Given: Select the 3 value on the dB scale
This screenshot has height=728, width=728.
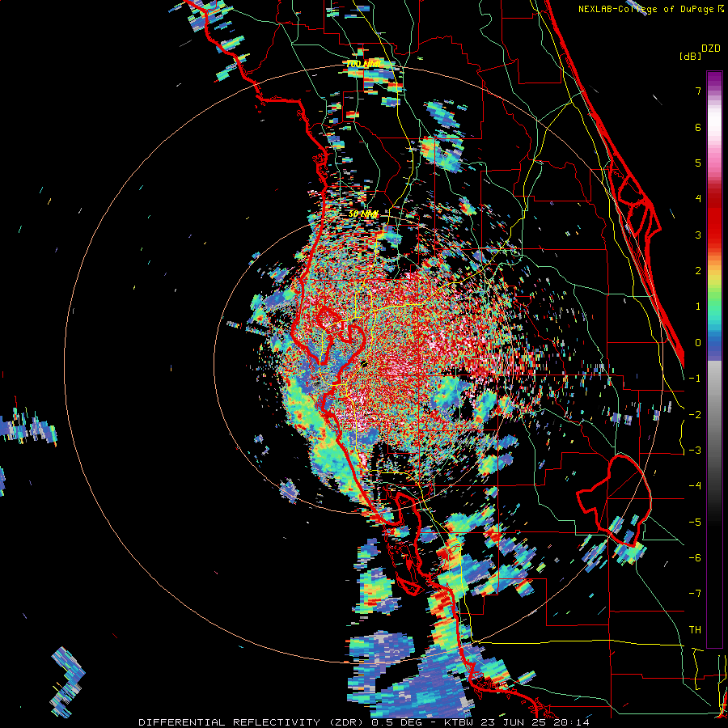Looking at the screenshot, I should tap(698, 235).
